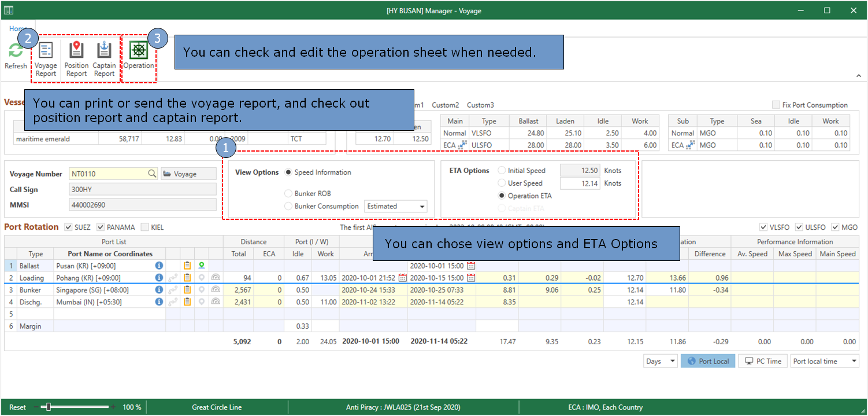This screenshot has height=416, width=868.
Task: Enable the KIEL checkbox
Action: click(144, 227)
